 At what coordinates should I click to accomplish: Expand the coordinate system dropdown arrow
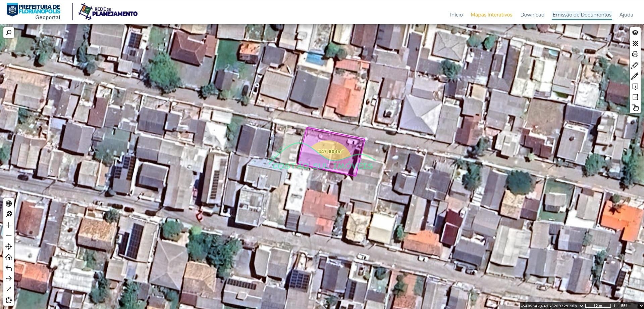click(x=582, y=306)
